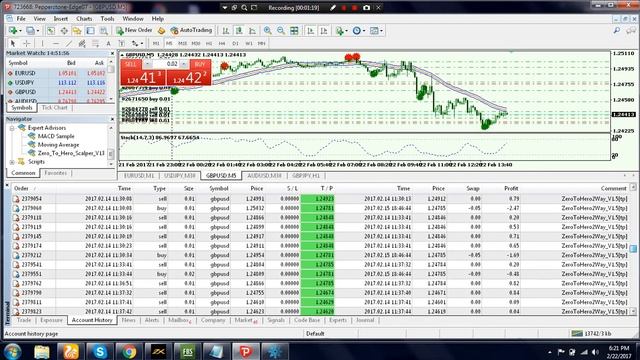Select equidistant channel tool
640x360 pixels.
pos(82,43)
